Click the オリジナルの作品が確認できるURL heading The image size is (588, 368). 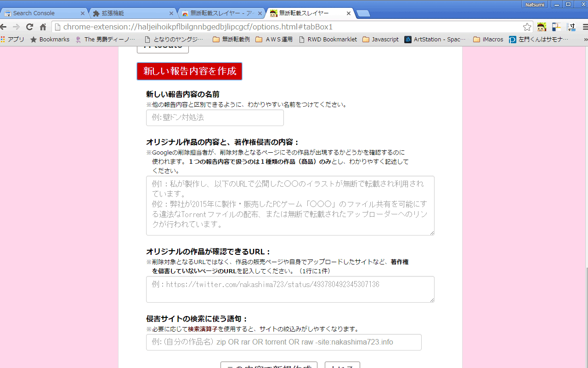click(209, 252)
